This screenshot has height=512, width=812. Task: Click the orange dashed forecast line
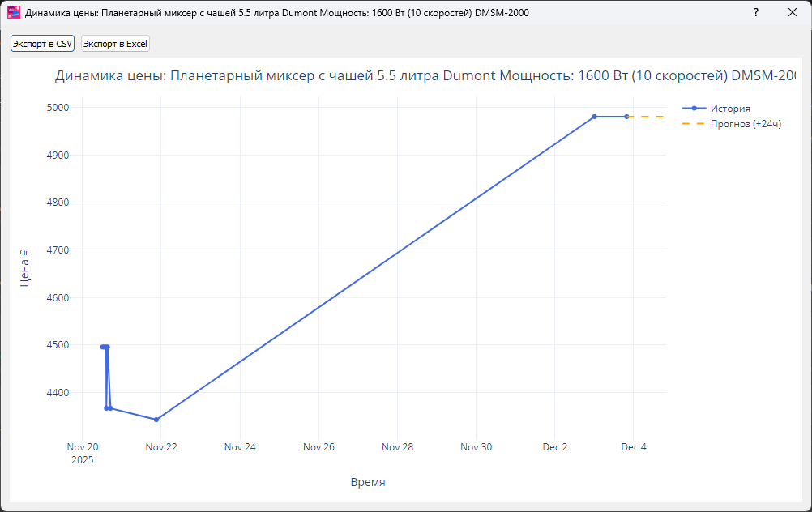tap(647, 117)
